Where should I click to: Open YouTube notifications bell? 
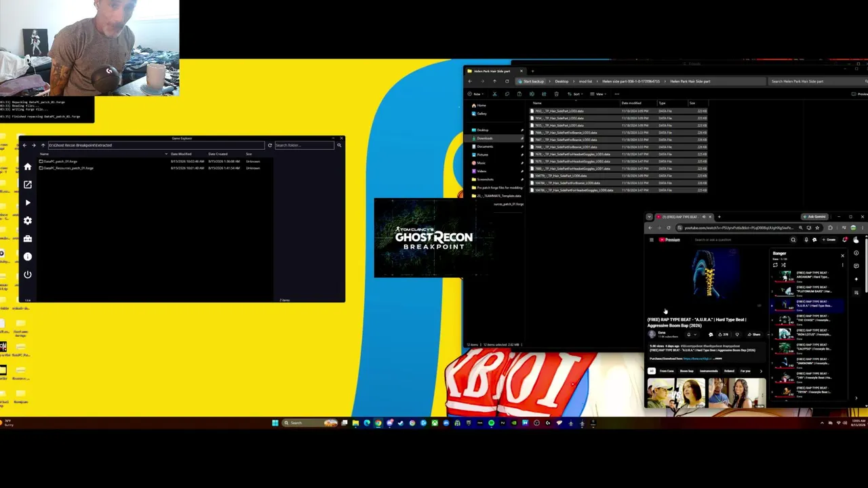pos(844,240)
